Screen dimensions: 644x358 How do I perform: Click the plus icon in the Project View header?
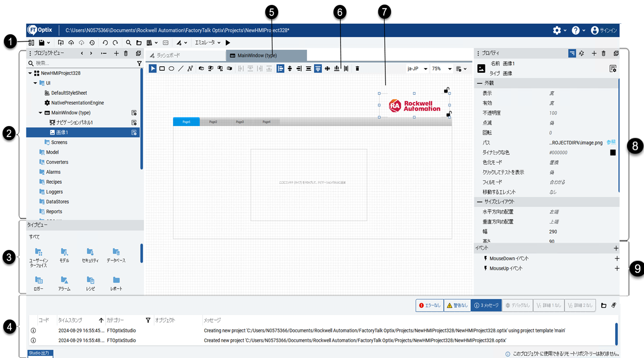(x=116, y=53)
